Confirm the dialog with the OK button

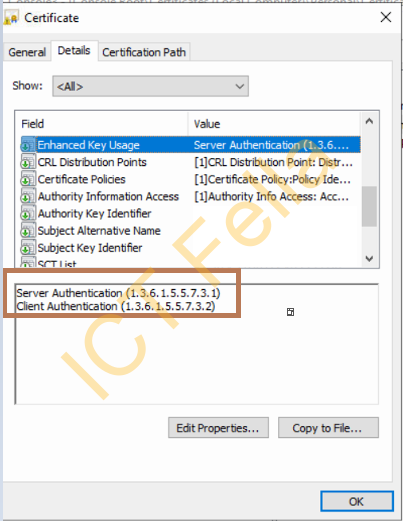pyautogui.click(x=357, y=501)
